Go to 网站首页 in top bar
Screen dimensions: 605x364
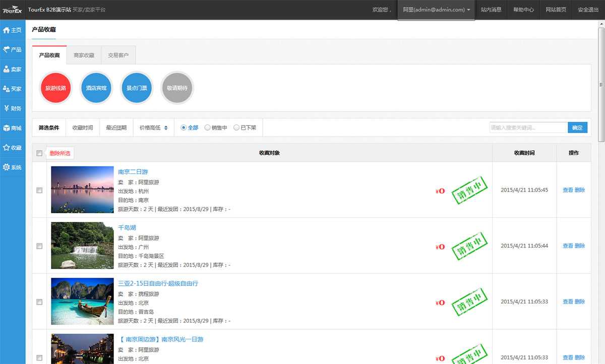click(x=556, y=10)
